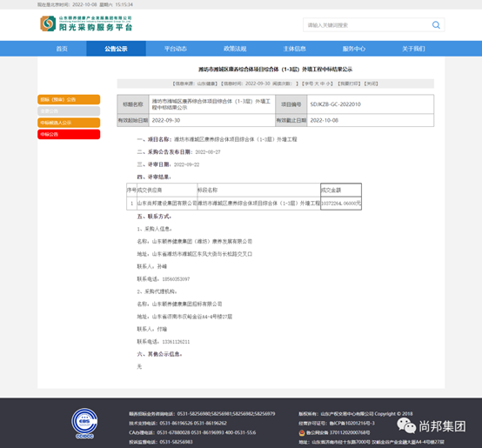Click the CCIBCC badge icon in footer

point(84,424)
